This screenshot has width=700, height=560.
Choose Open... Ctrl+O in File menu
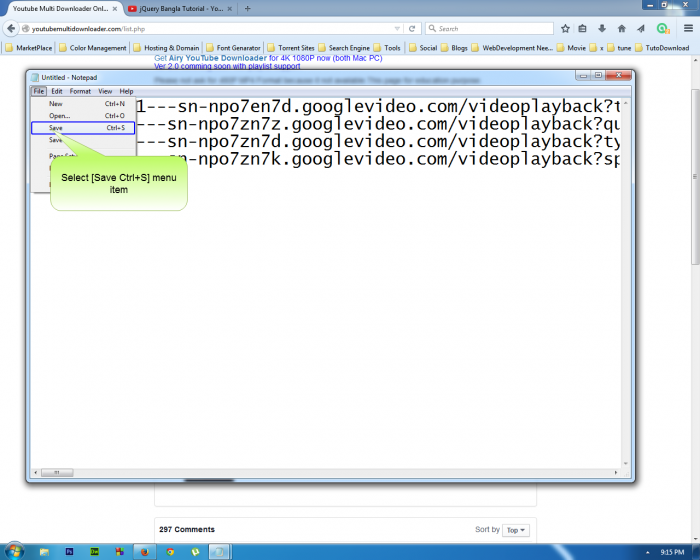[x=83, y=116]
